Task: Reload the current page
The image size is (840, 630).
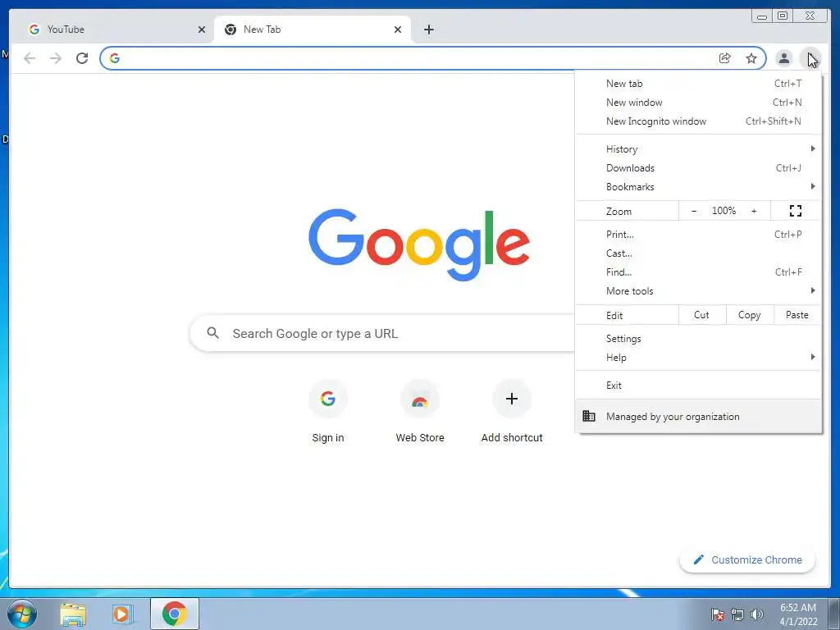Action: click(x=82, y=58)
